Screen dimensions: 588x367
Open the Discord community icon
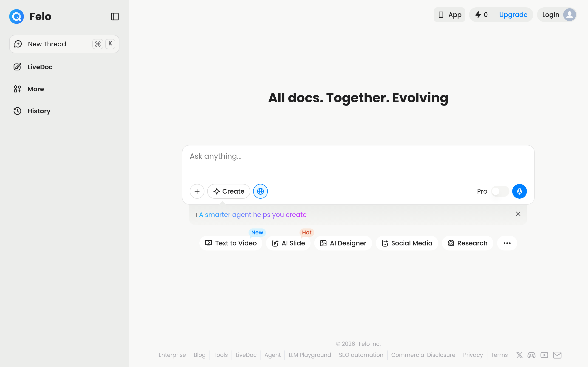point(531,355)
